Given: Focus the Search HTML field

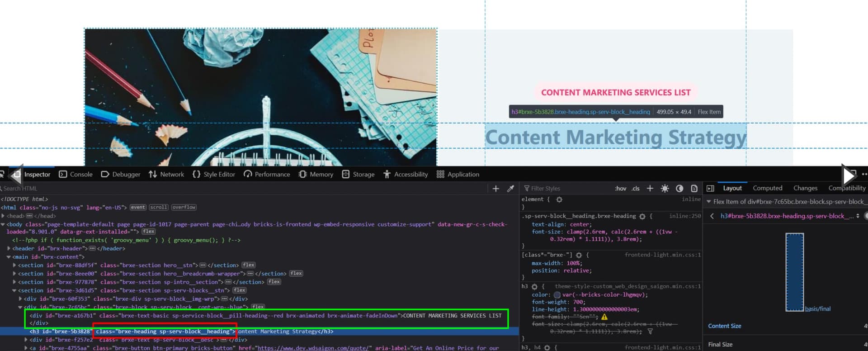Looking at the screenshot, I should pyautogui.click(x=244, y=189).
